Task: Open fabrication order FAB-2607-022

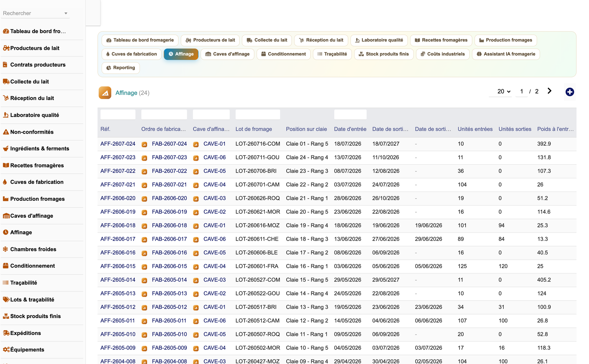Action: (169, 171)
